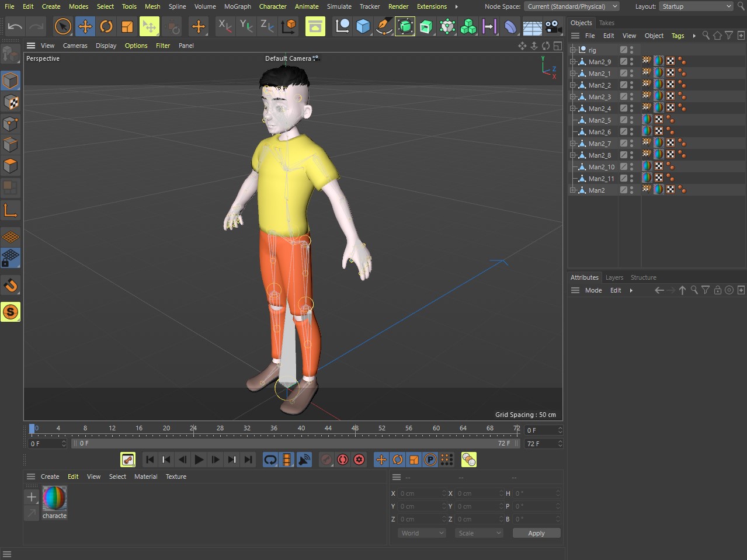This screenshot has width=747, height=560.
Task: Toggle visibility dots for Man2_5
Action: point(631,120)
